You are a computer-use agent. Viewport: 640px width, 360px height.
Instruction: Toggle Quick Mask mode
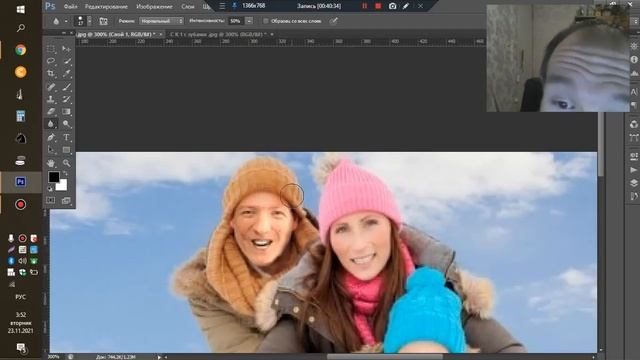point(51,200)
